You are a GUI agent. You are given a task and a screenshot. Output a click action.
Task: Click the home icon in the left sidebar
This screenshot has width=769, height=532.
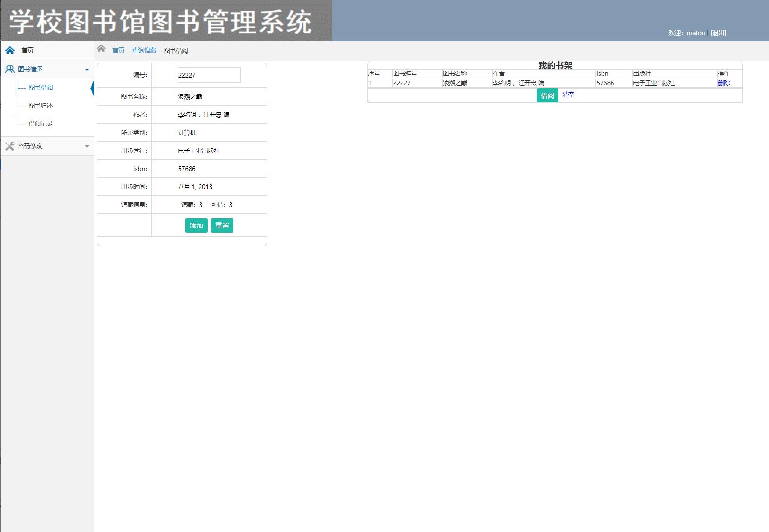point(9,50)
